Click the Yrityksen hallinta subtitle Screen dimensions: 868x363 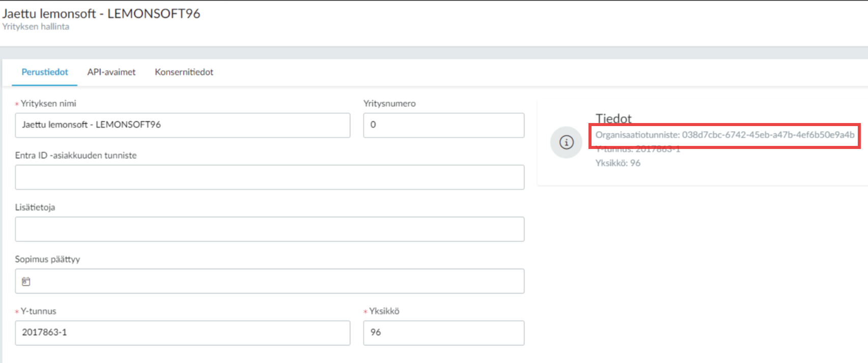click(36, 27)
